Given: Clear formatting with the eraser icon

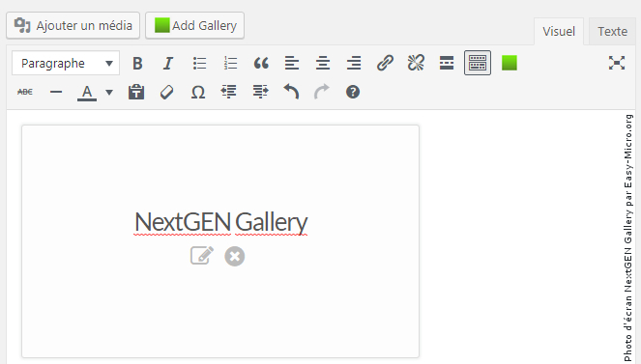Looking at the screenshot, I should 167,93.
